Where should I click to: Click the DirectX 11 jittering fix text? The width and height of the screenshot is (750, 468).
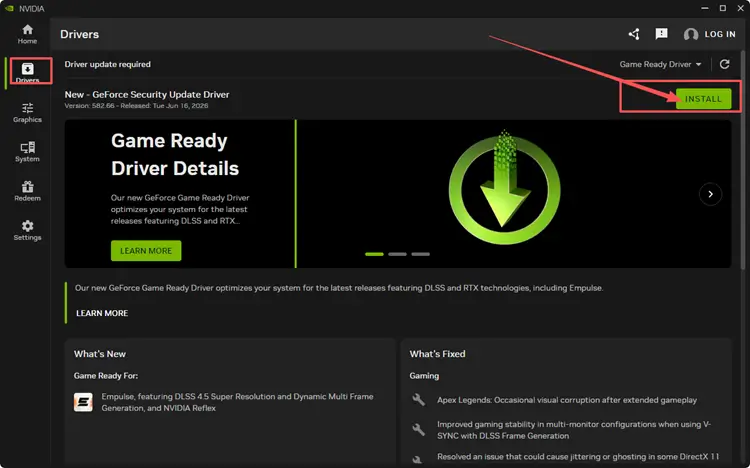pos(578,457)
